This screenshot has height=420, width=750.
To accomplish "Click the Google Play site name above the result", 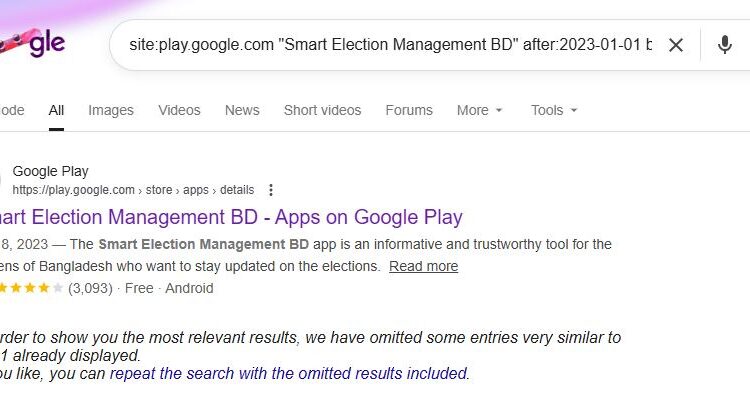I will click(50, 171).
